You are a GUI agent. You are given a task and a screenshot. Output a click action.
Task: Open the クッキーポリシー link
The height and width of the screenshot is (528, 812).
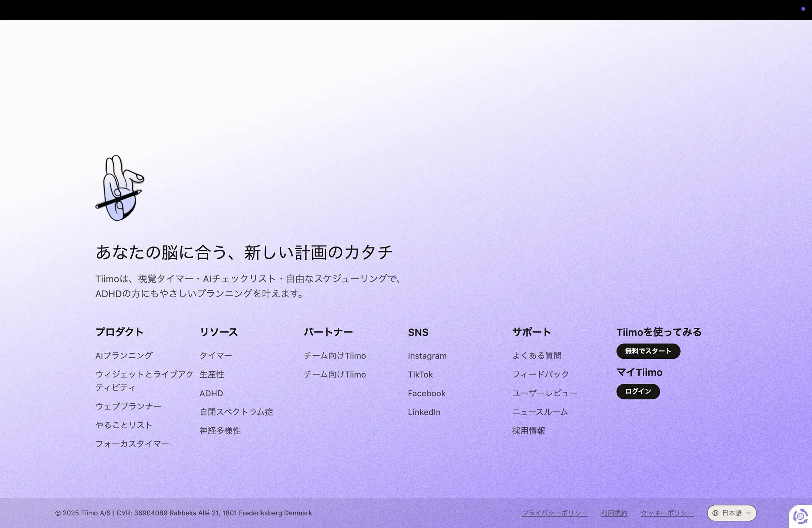[667, 513]
